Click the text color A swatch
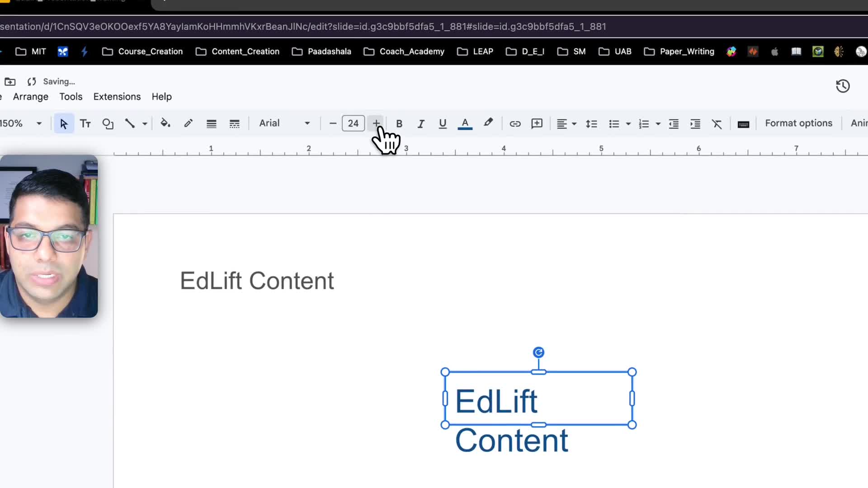The height and width of the screenshot is (488, 868). [x=465, y=123]
